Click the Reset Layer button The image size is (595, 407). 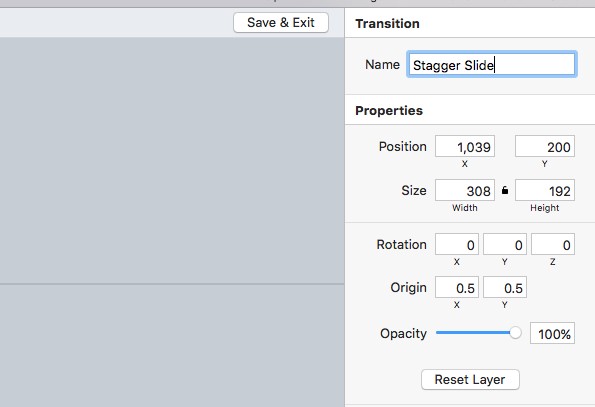point(470,379)
